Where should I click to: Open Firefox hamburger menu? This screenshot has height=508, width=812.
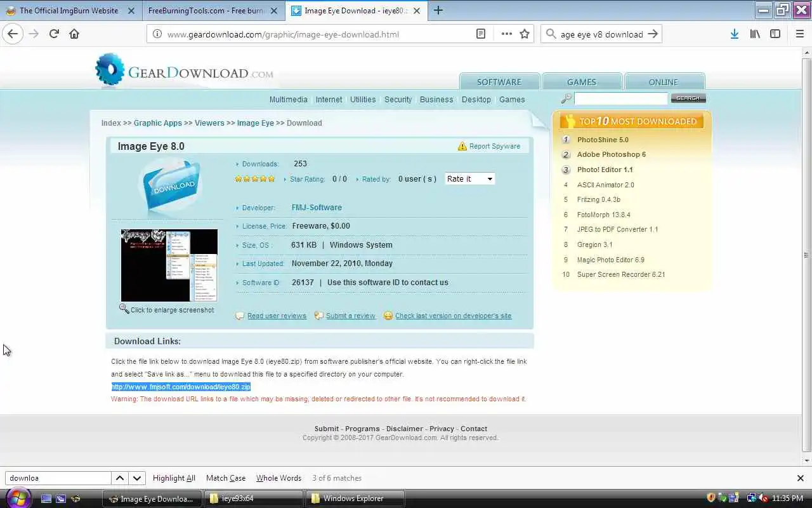[800, 34]
